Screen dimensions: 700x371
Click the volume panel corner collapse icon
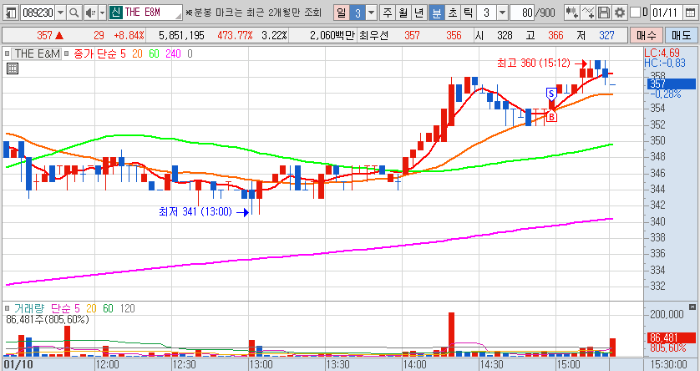point(692,307)
